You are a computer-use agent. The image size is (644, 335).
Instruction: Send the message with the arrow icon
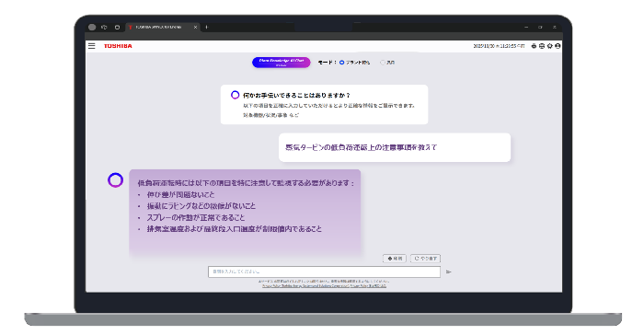point(449,271)
